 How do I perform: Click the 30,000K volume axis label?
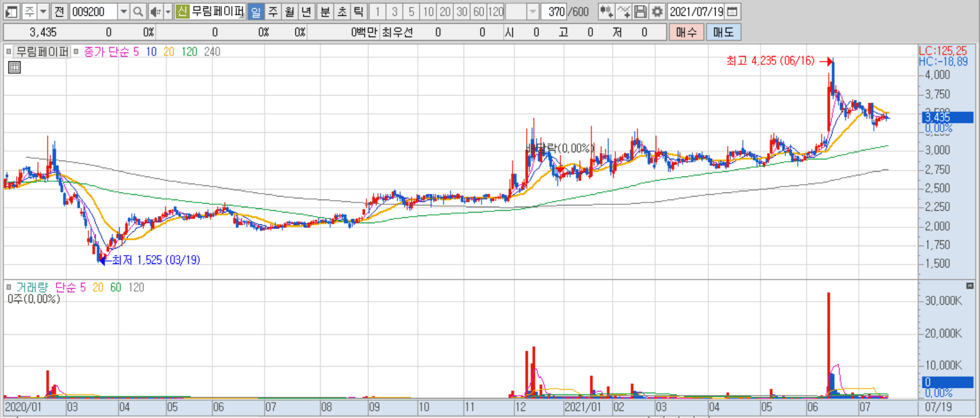point(943,301)
